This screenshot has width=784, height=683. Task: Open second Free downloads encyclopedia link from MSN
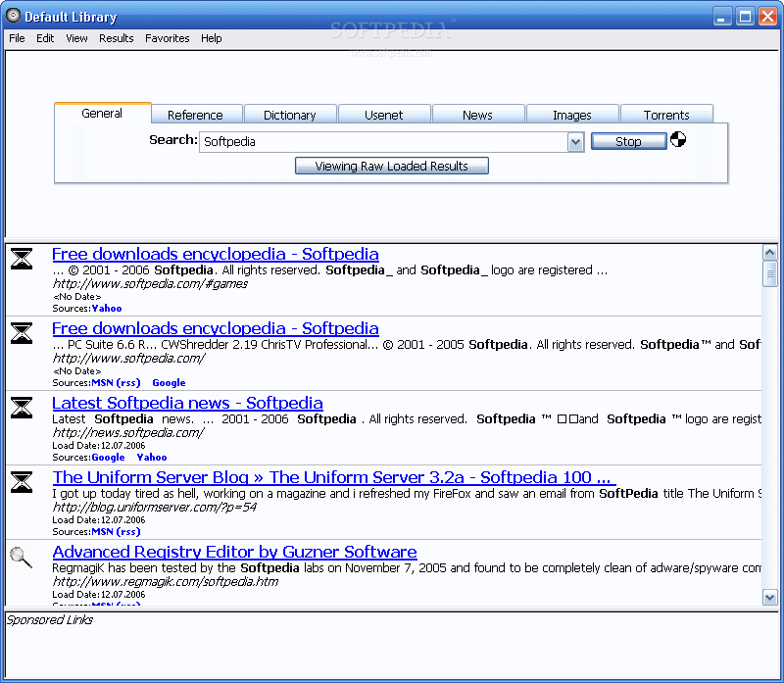coord(216,328)
